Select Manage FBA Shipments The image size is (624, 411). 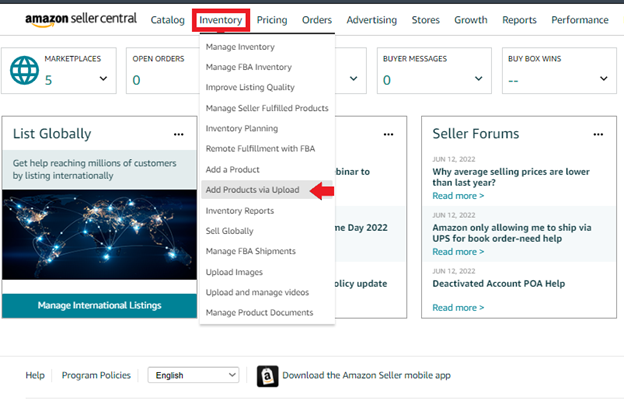pos(250,251)
